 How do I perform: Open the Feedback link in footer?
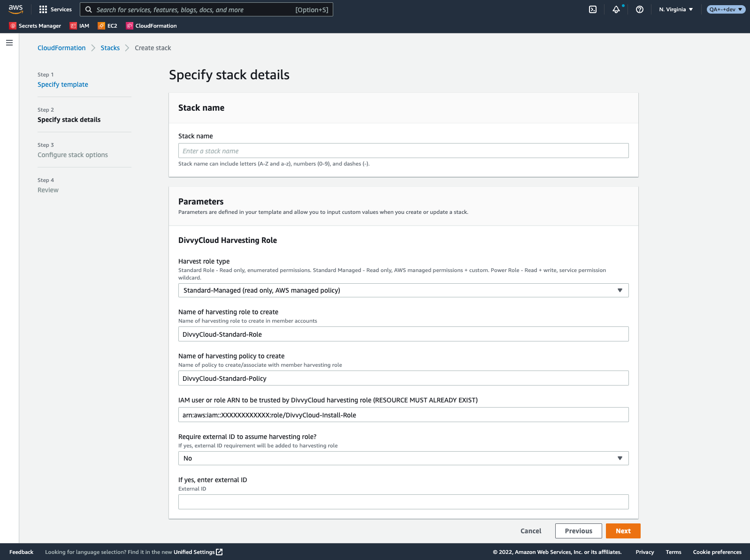22,552
